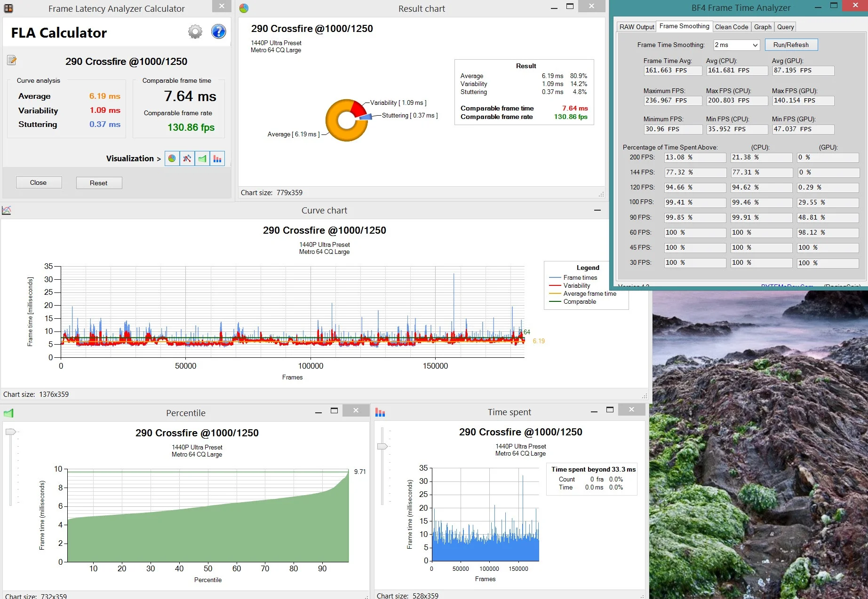
Task: Click the Minimum FPS value field
Action: [673, 129]
